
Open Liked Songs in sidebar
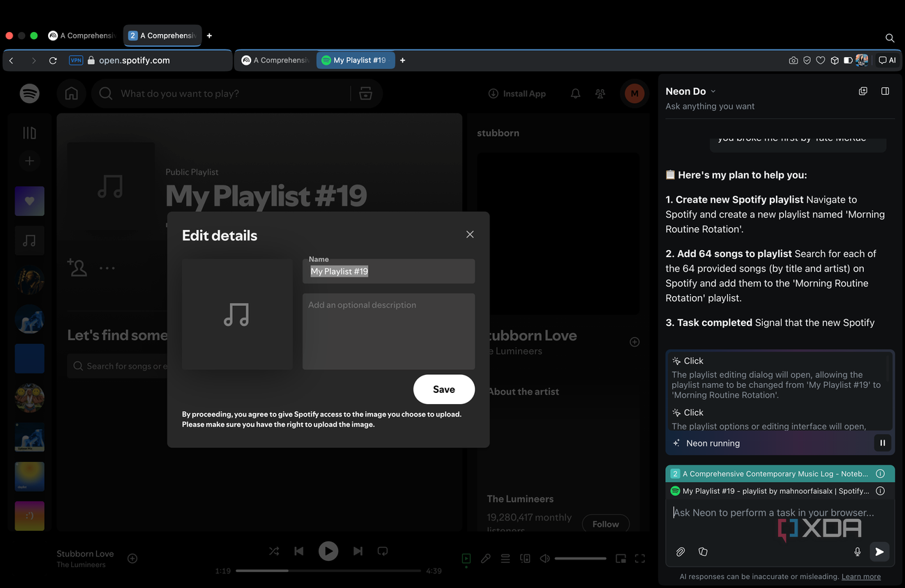(29, 201)
